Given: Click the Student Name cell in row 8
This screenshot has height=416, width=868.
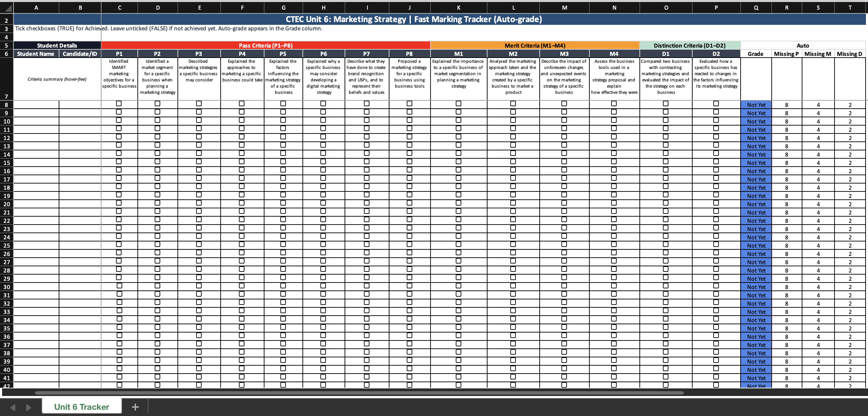Looking at the screenshot, I should pyautogui.click(x=36, y=105).
